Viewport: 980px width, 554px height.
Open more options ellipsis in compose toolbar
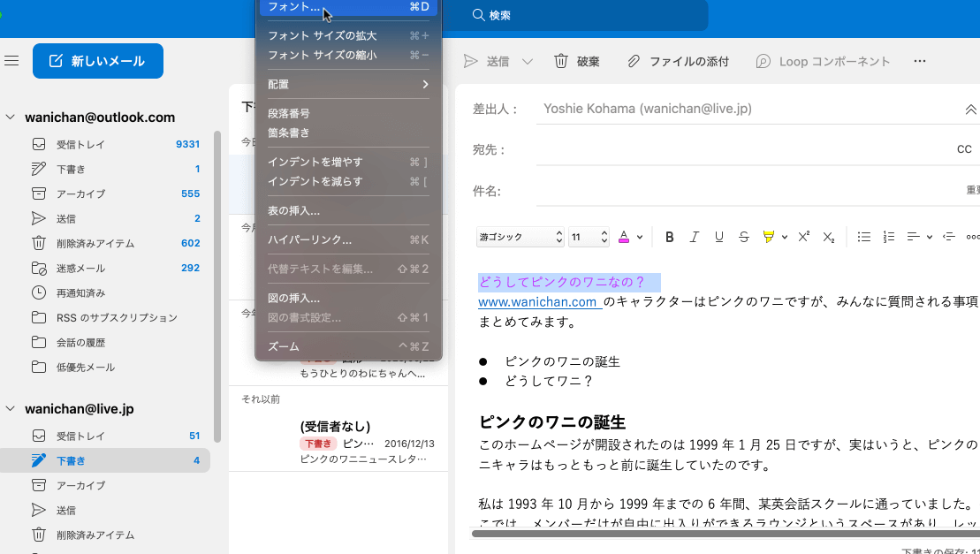point(919,61)
